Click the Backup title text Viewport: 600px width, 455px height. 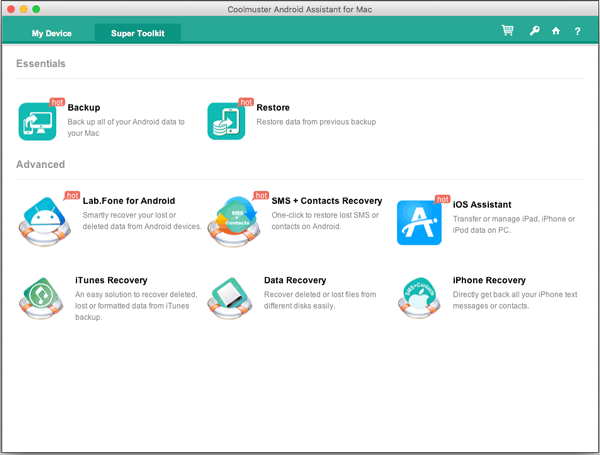(84, 108)
